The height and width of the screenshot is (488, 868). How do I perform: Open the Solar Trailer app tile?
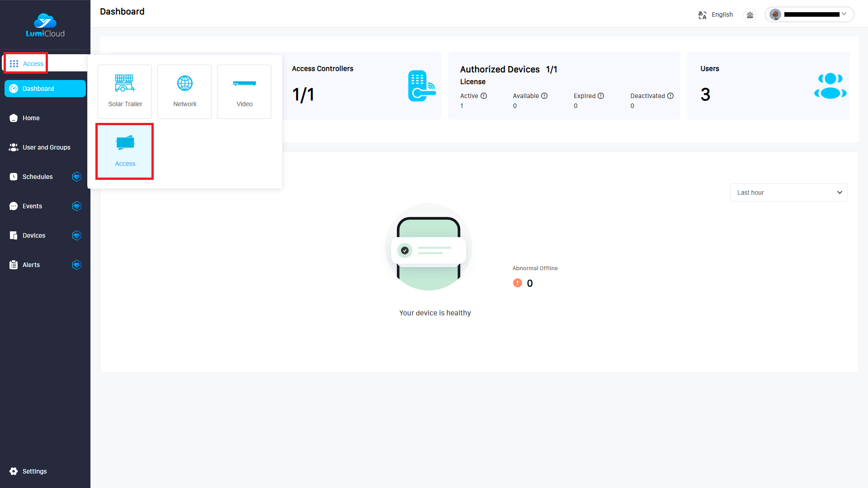click(125, 92)
